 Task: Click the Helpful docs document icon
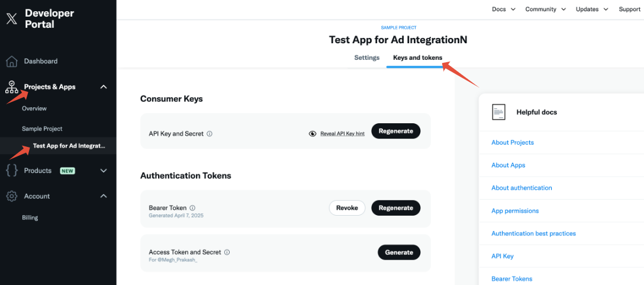(x=498, y=112)
